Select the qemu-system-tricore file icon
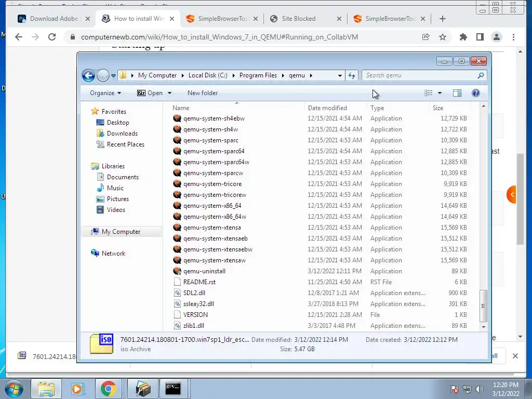The height and width of the screenshot is (399, 532). (177, 183)
